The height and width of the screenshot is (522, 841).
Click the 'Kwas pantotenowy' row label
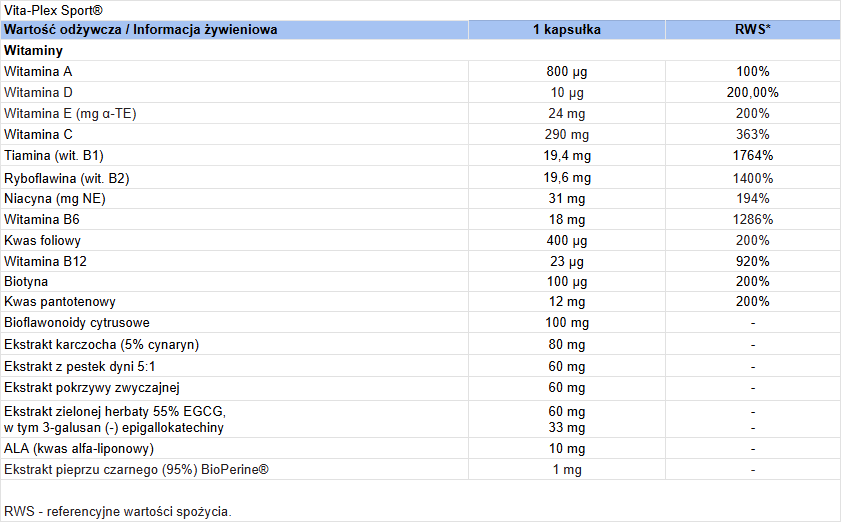click(60, 302)
